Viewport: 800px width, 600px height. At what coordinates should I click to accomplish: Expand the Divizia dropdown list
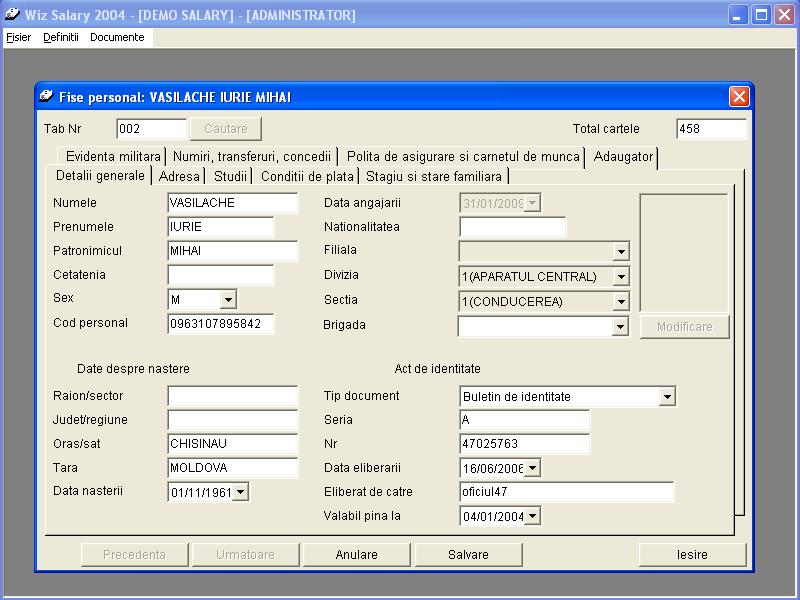621,276
